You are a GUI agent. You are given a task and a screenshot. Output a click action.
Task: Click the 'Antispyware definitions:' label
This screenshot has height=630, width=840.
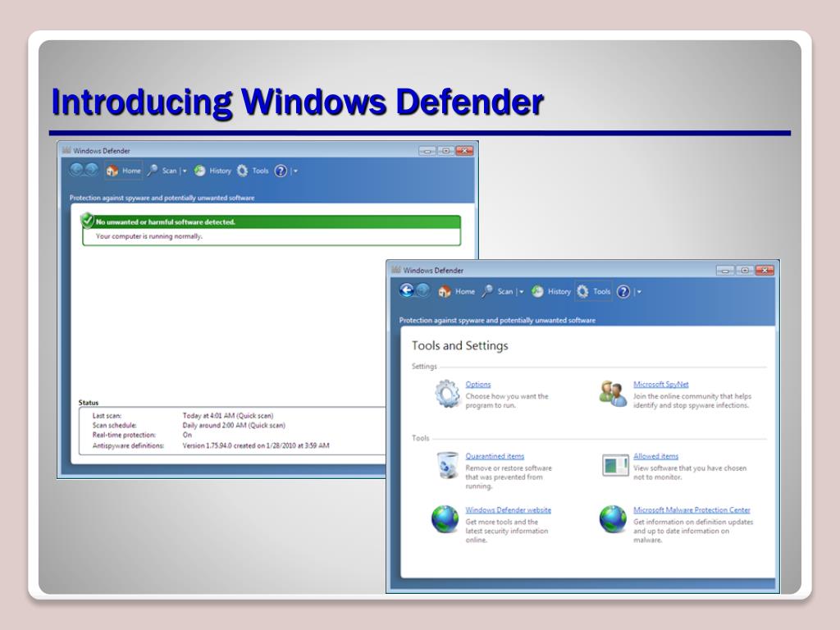click(x=128, y=445)
